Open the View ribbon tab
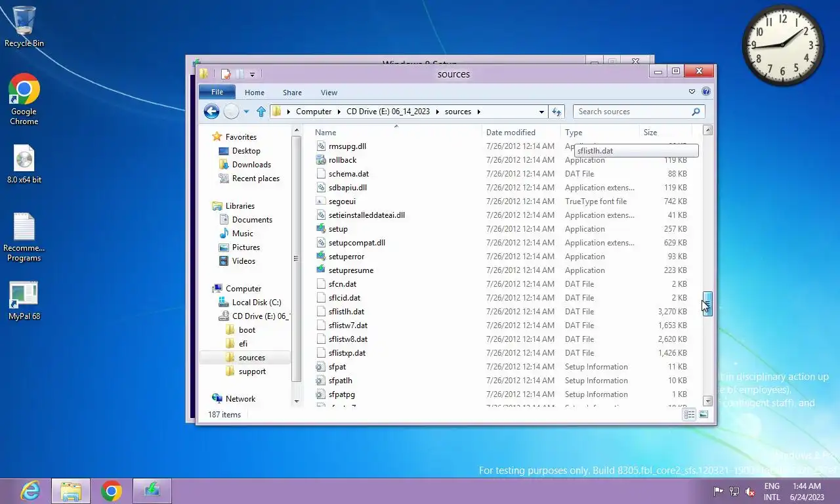 pos(329,93)
